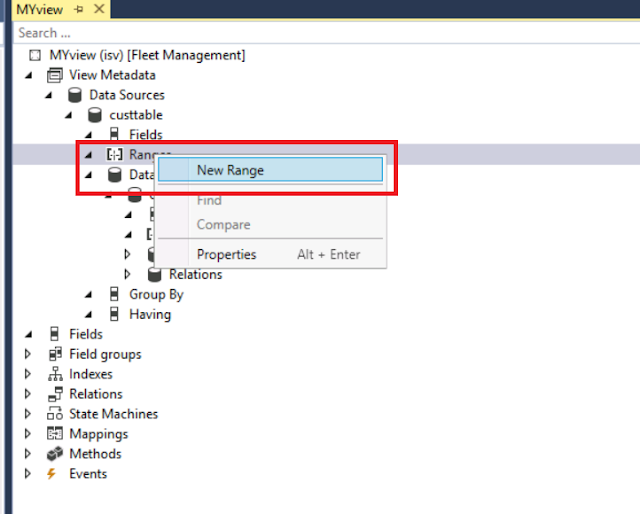Select top-level Relations item
Screen dimensions: 640x514
tap(96, 394)
